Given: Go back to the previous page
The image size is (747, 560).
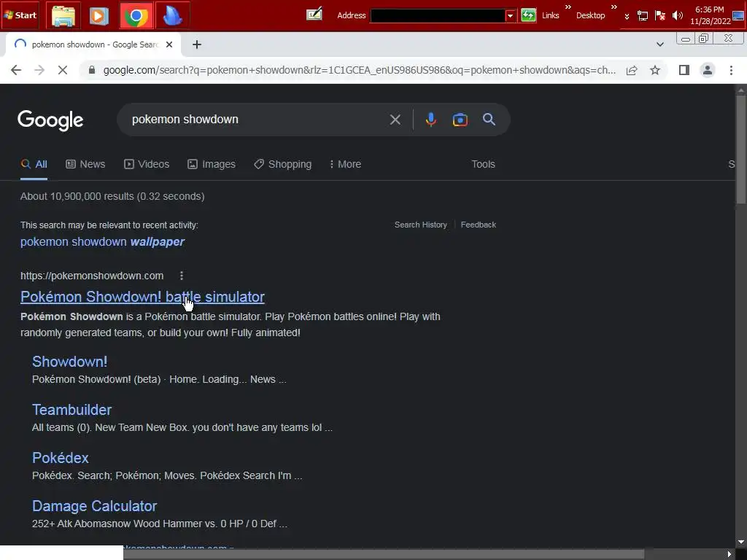Looking at the screenshot, I should [x=16, y=70].
